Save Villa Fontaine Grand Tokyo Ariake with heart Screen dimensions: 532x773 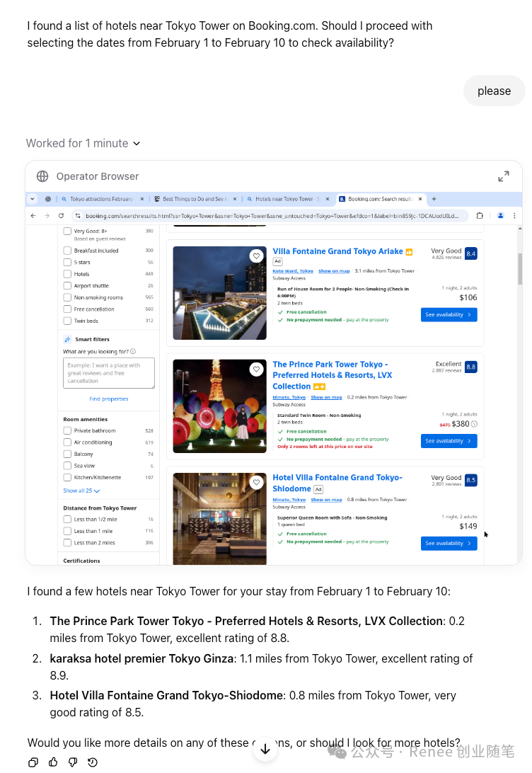tap(256, 256)
